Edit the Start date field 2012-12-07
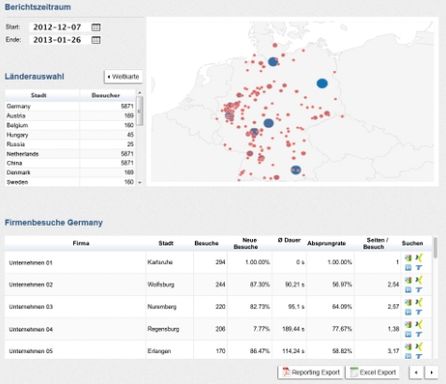Viewport: 446px width, 384px height. (59, 27)
